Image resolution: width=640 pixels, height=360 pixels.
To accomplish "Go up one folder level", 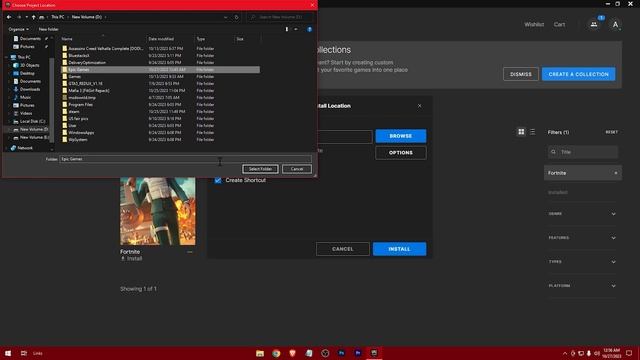I will pyautogui.click(x=33, y=17).
